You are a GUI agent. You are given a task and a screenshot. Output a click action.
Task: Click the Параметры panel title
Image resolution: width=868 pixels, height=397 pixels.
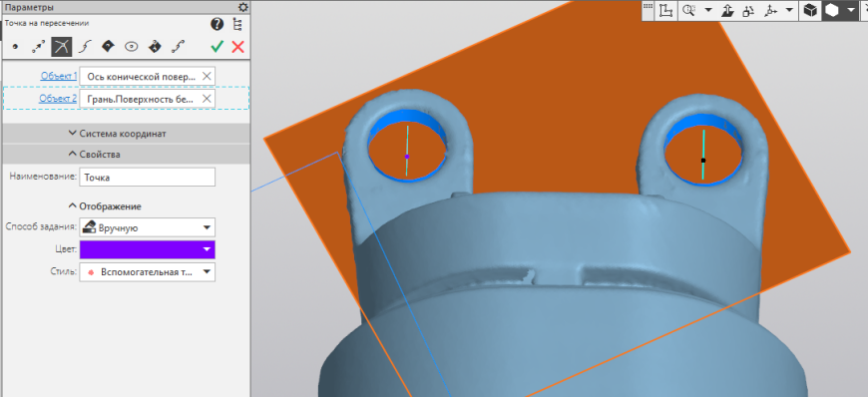[x=29, y=7]
